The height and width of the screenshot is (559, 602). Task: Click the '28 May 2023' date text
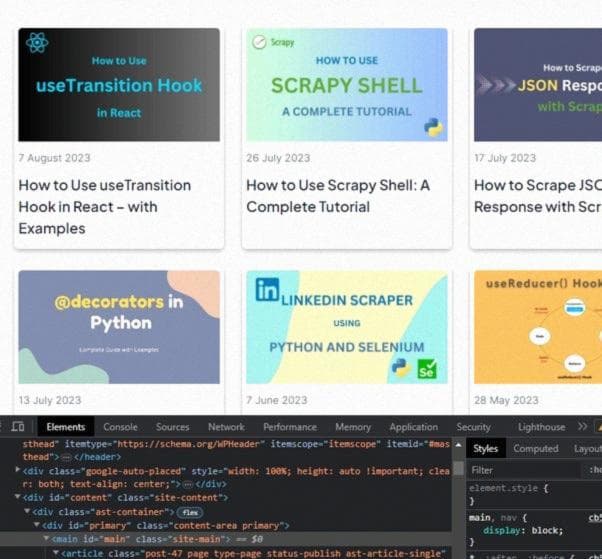[x=506, y=400]
